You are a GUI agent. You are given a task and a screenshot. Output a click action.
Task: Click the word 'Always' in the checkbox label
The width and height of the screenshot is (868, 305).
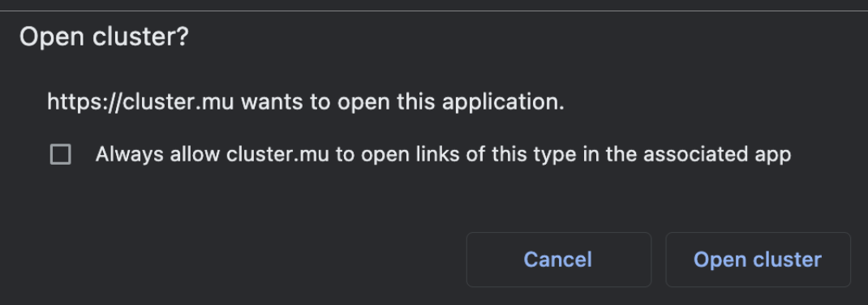[x=130, y=155]
